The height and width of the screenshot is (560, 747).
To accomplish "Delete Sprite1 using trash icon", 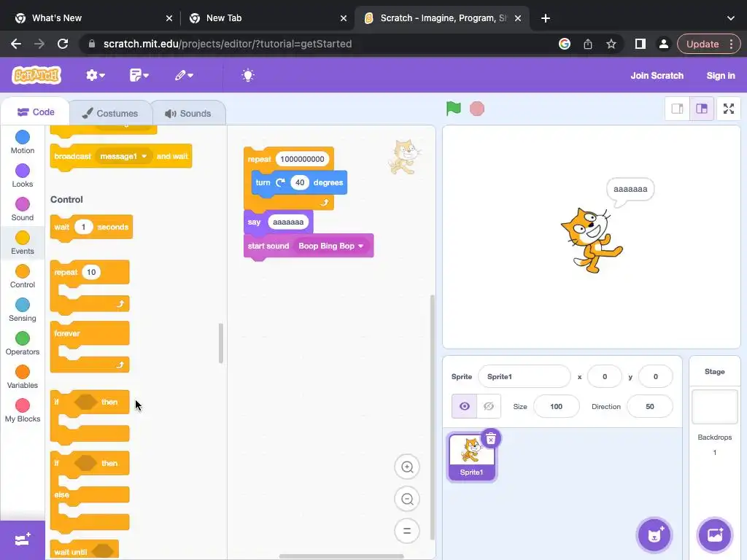I will (491, 438).
